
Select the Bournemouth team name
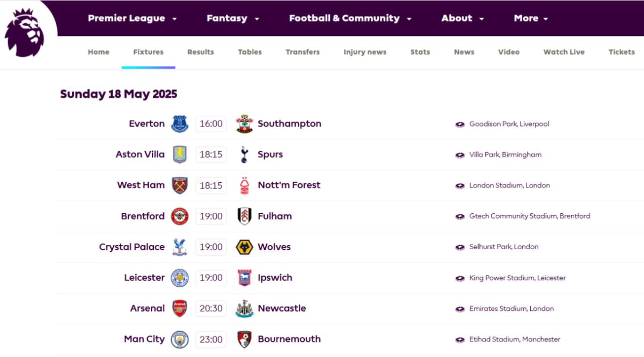pos(289,339)
